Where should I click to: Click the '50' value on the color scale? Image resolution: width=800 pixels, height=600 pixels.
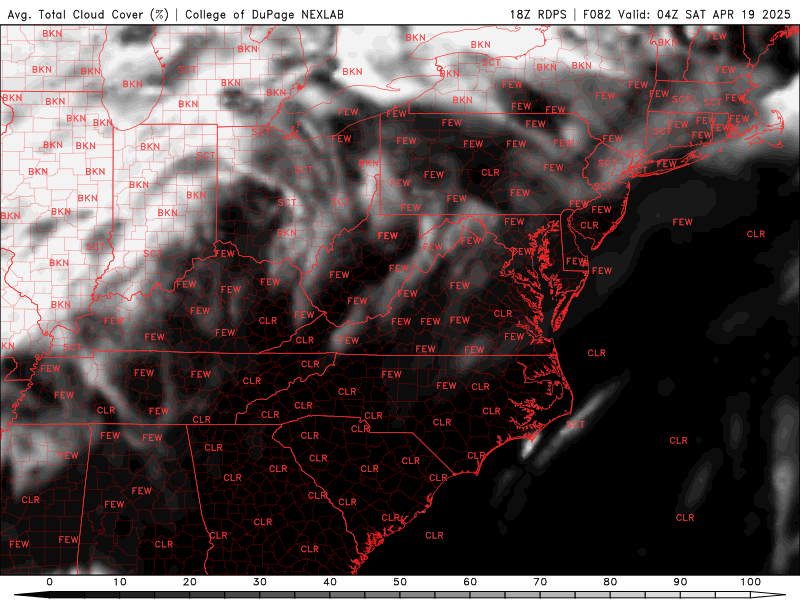click(400, 582)
